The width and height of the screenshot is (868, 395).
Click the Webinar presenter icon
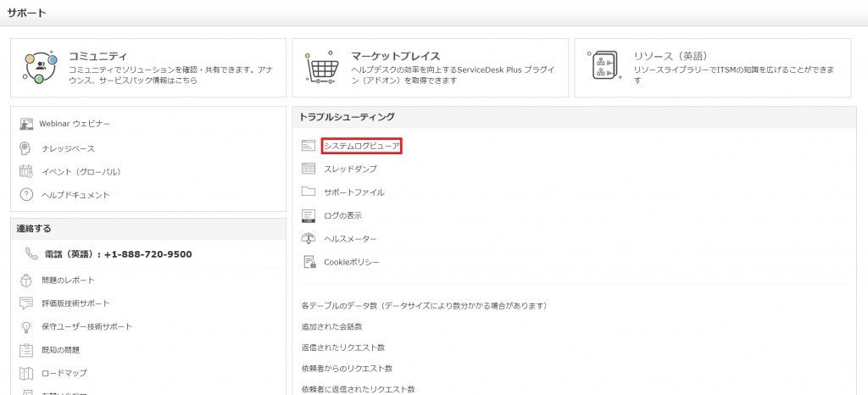tap(26, 124)
